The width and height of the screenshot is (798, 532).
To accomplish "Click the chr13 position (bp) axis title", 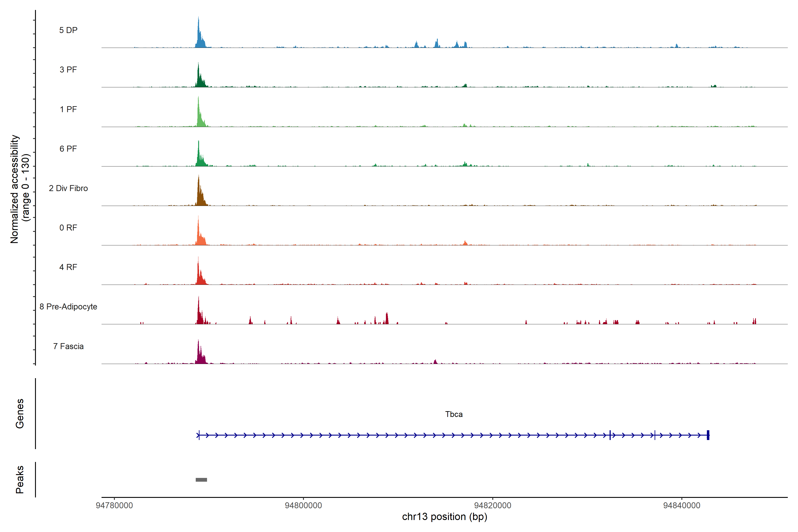I will (444, 517).
